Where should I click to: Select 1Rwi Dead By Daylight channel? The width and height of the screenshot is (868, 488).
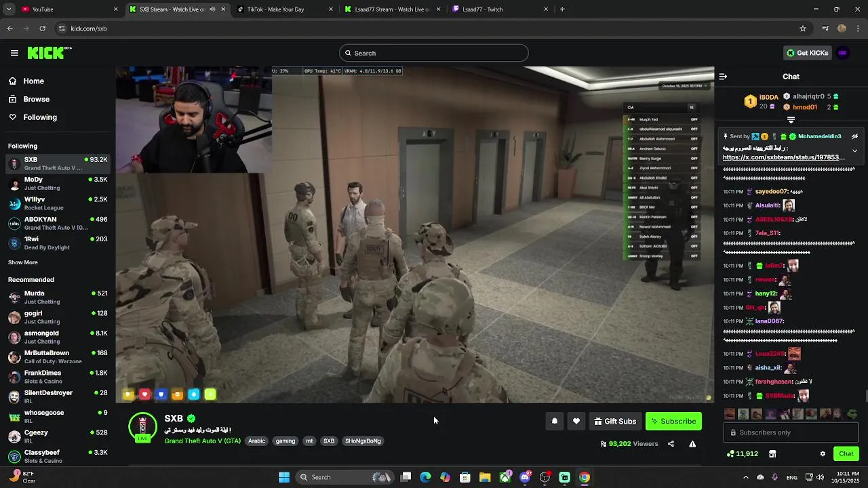pos(58,243)
